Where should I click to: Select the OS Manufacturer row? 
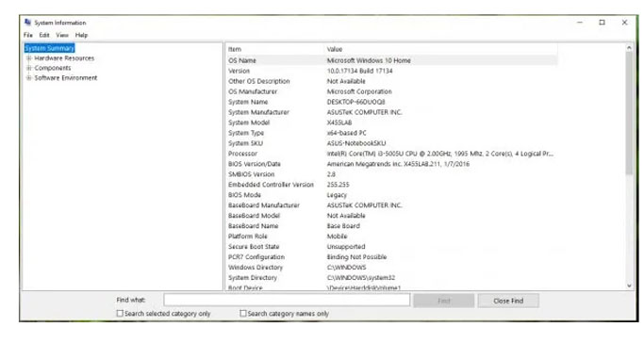[x=392, y=91]
